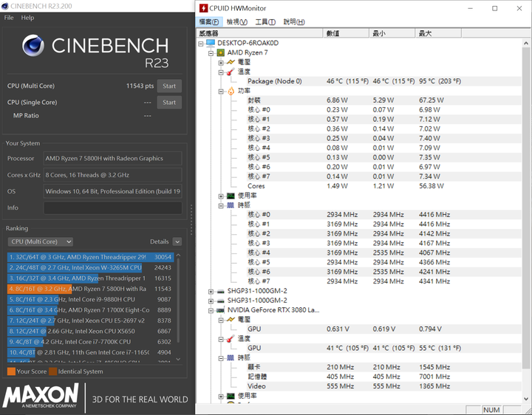The height and width of the screenshot is (415, 532).
Task: Click the HWMonitor scroll up arrow
Action: pyautogui.click(x=525, y=44)
